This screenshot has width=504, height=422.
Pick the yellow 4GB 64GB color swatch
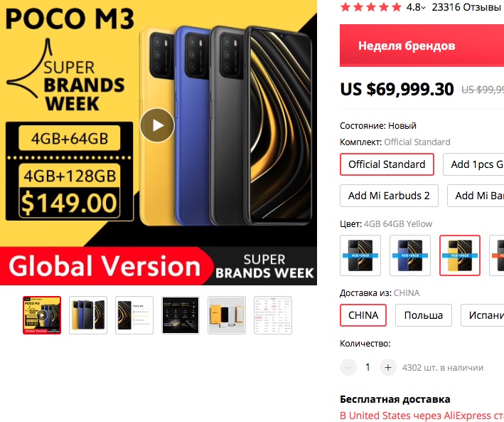[x=460, y=255]
